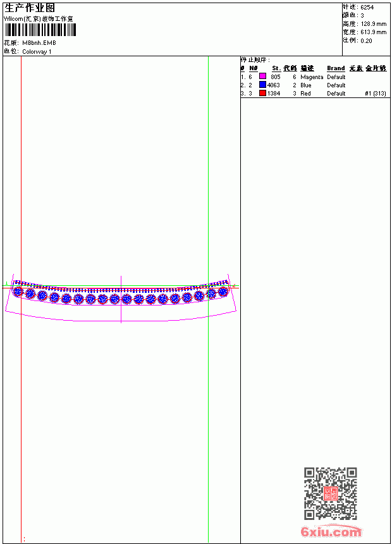
Task: Click the scale value 0.20
Action: click(366, 40)
